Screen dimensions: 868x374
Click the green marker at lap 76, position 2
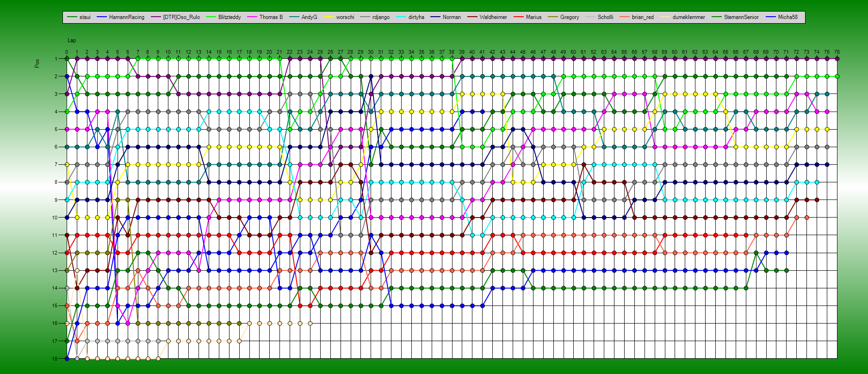tap(837, 76)
